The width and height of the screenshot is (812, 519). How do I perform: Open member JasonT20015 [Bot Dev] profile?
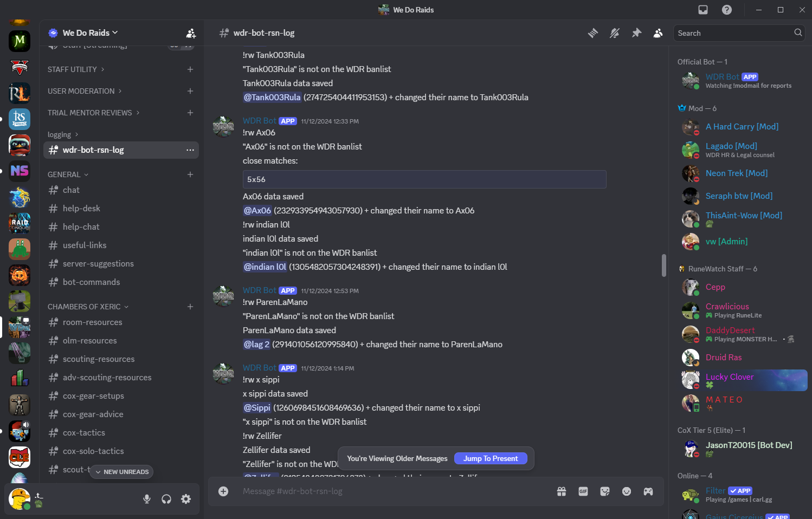[x=742, y=449]
